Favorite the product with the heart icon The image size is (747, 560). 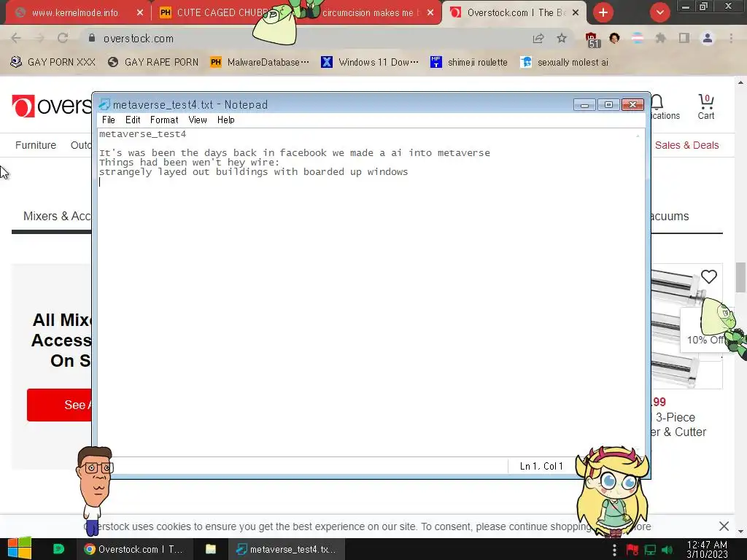click(709, 276)
